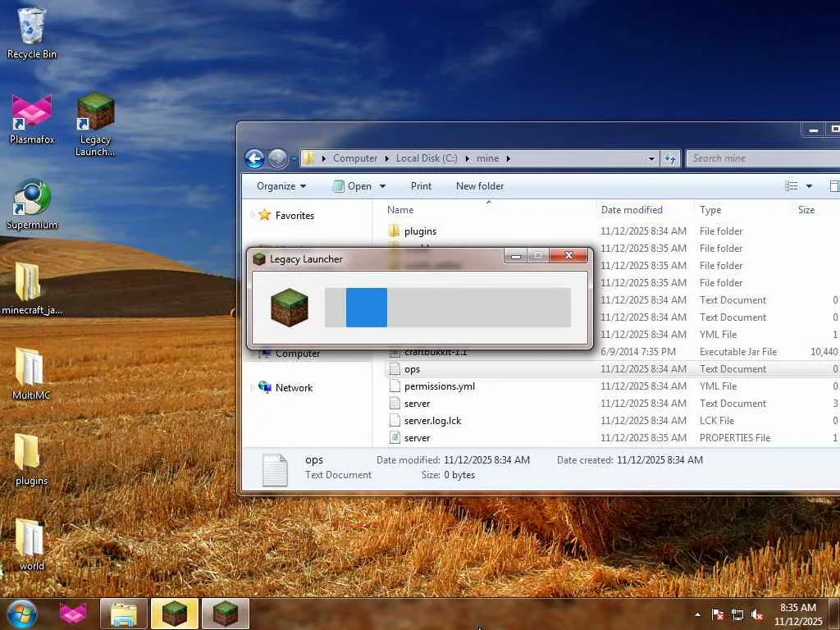The image size is (840, 630).
Task: Click the ops file icon in file list
Action: click(x=395, y=369)
